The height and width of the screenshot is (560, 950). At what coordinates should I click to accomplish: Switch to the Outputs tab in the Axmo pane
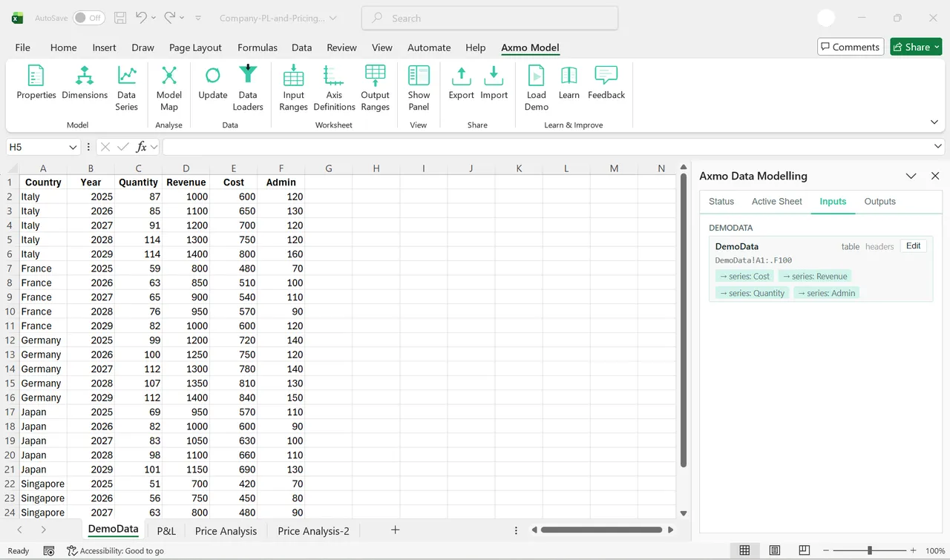[880, 201]
